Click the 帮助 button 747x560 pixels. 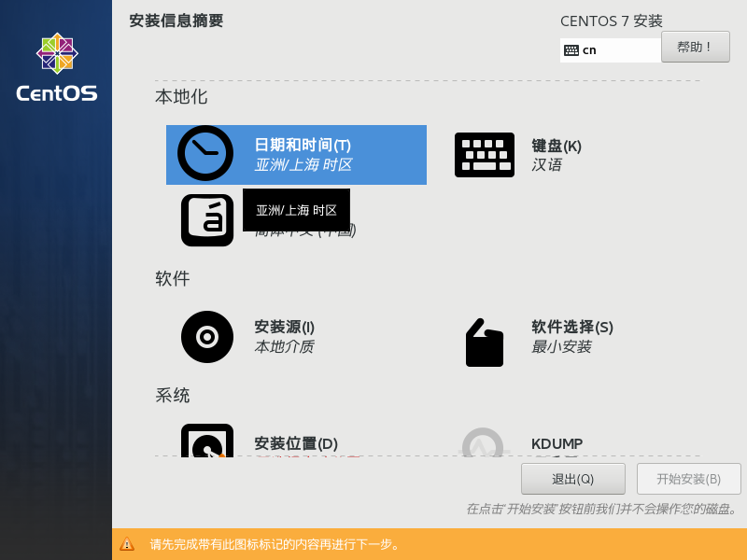point(695,47)
